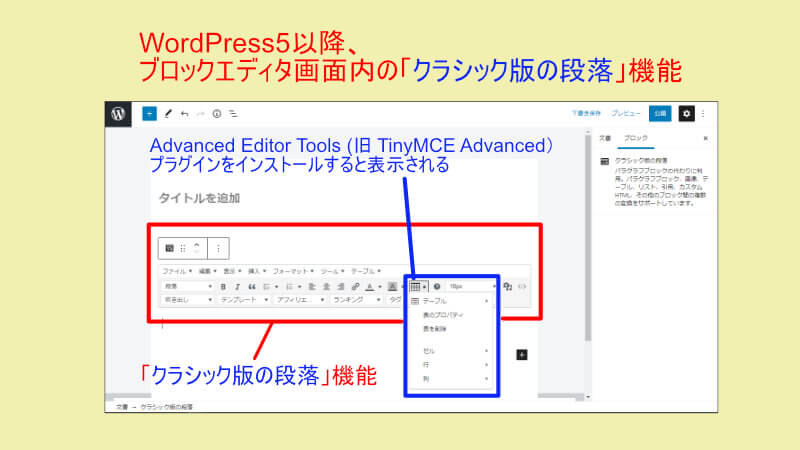
Task: Click the WordPress logo icon
Action: (x=118, y=114)
